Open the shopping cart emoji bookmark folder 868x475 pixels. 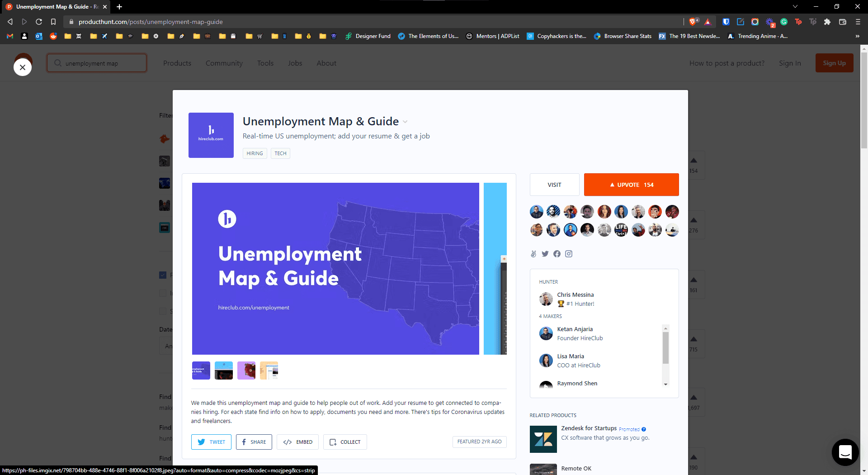click(254, 36)
